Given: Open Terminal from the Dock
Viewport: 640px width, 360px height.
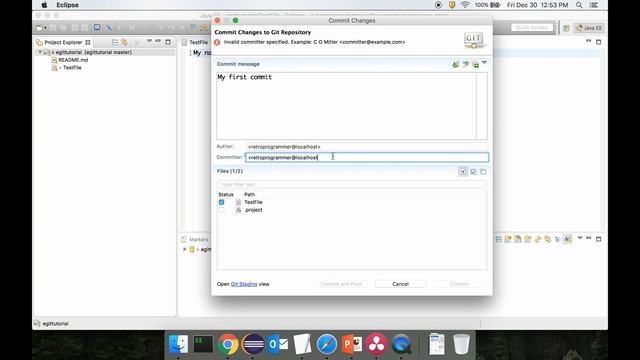Looking at the screenshot, I should pyautogui.click(x=203, y=344).
